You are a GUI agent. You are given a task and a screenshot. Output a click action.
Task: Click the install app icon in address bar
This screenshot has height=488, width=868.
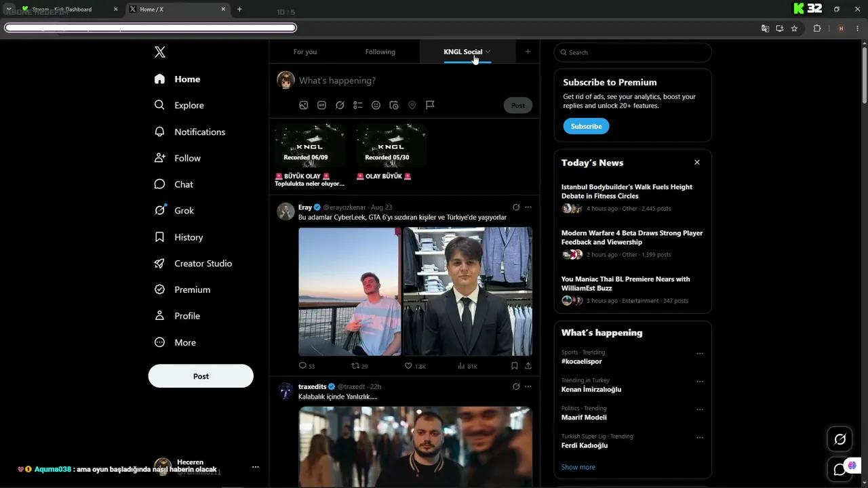[x=780, y=28]
